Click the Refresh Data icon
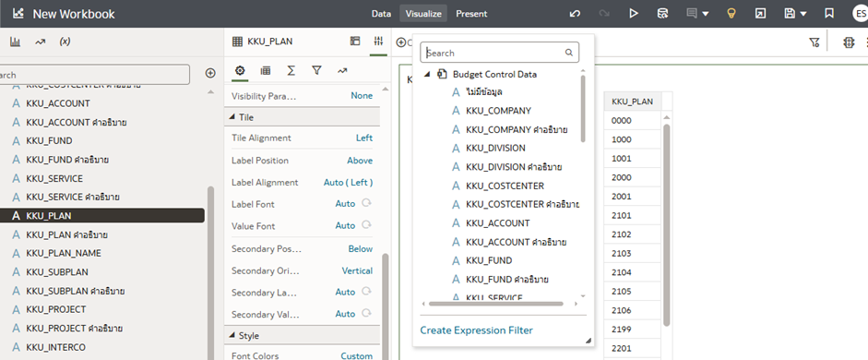868x360 pixels. (x=662, y=14)
